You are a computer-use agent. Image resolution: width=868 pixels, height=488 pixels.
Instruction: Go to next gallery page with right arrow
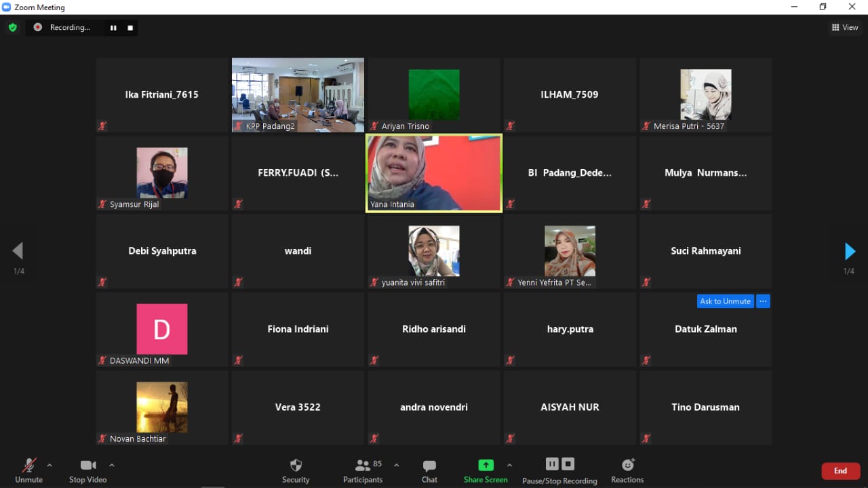[x=850, y=251]
